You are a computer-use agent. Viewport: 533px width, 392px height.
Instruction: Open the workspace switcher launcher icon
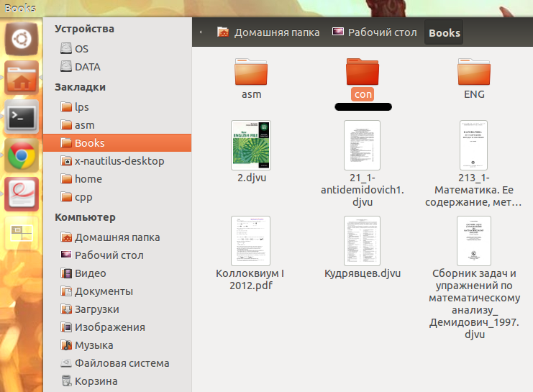pos(22,232)
